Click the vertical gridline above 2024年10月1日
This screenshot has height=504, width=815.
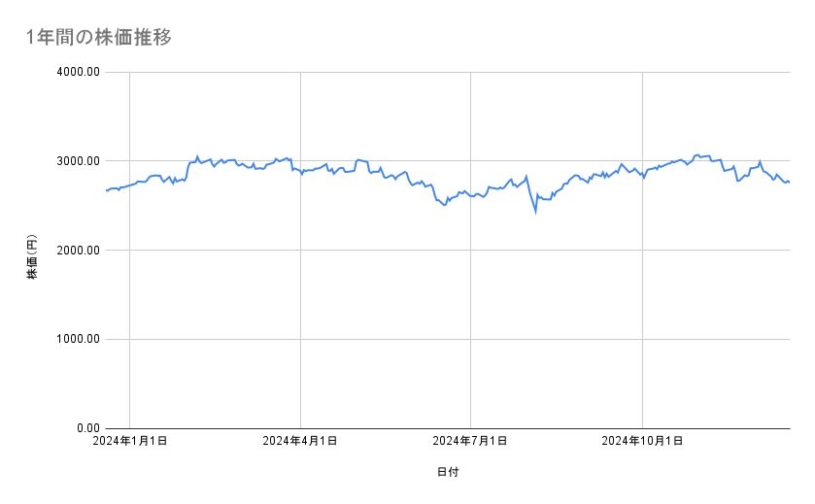(x=641, y=320)
